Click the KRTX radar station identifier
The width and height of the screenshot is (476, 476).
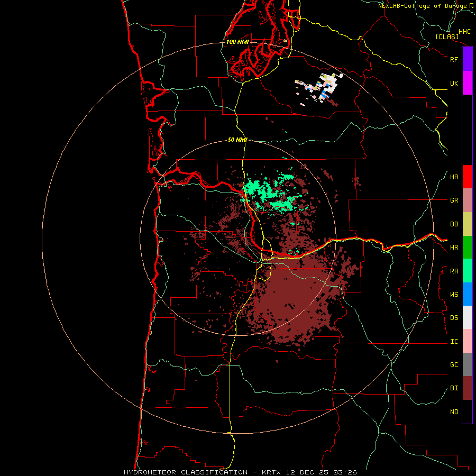coord(272,472)
